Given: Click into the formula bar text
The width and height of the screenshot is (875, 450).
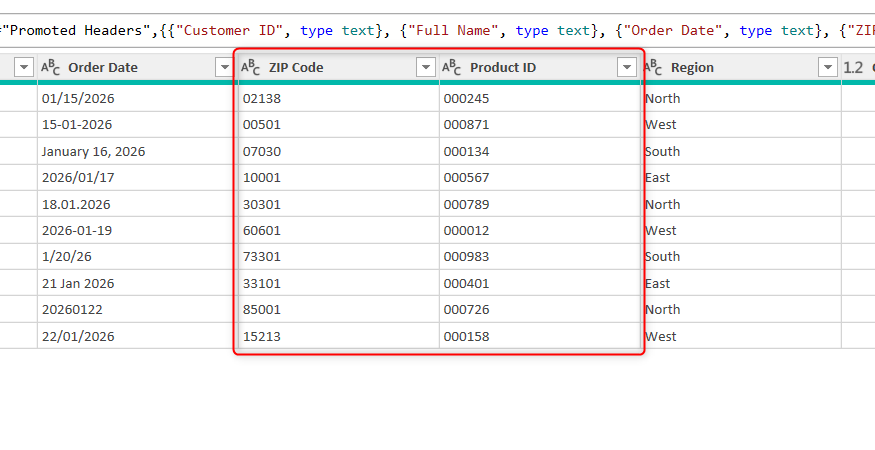Looking at the screenshot, I should point(438,31).
